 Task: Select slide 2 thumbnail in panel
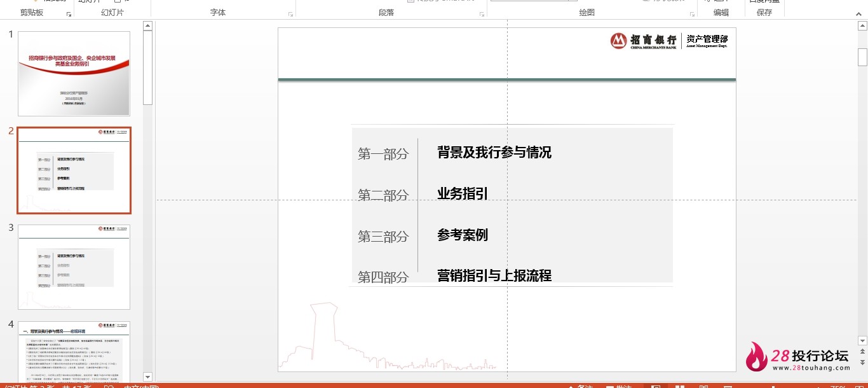point(74,170)
